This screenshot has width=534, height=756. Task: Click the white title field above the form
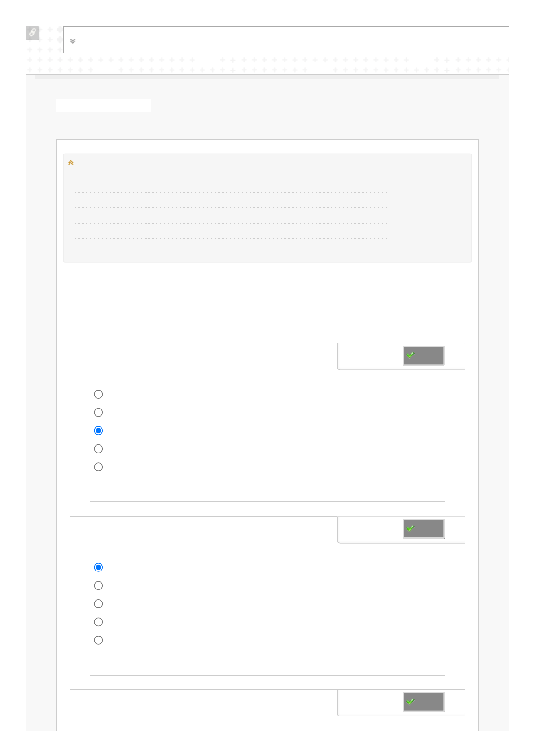click(x=103, y=105)
